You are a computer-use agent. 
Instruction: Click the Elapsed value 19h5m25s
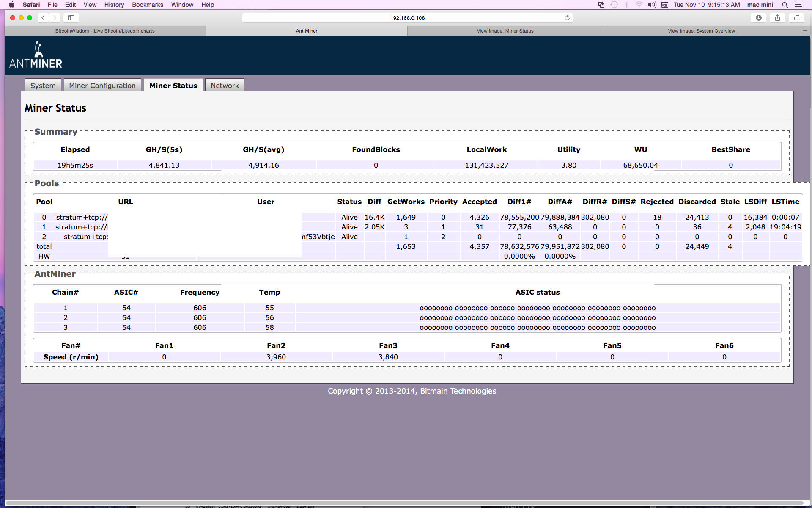[x=75, y=165]
